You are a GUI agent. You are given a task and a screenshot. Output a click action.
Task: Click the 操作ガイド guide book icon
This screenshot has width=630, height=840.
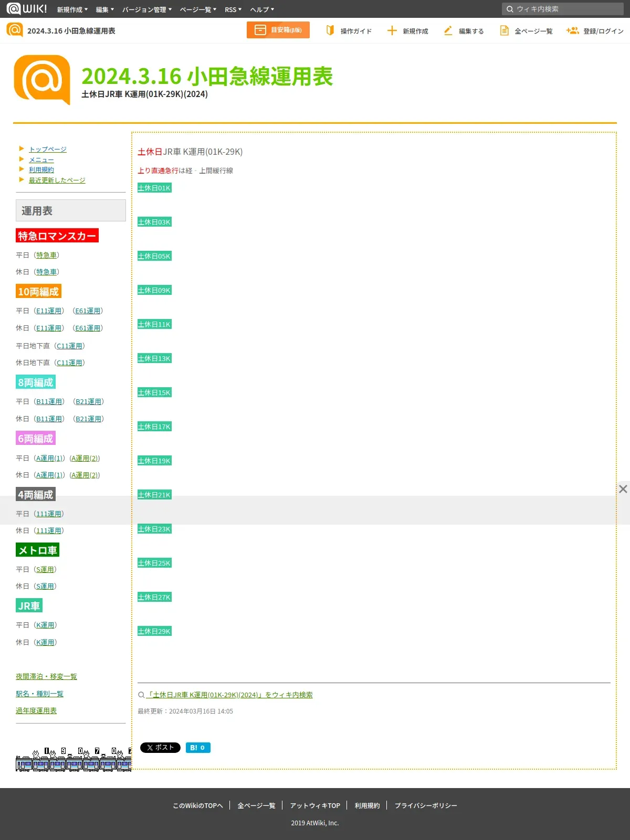click(x=330, y=30)
